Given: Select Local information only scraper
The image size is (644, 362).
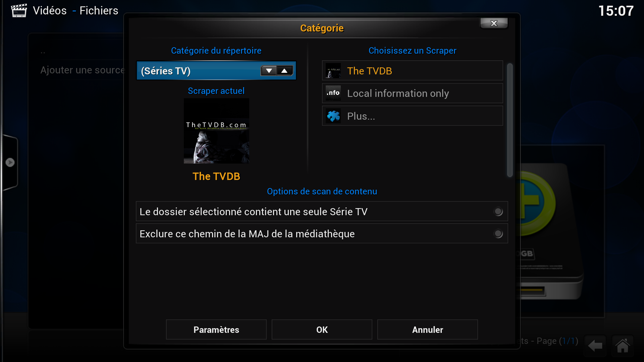Looking at the screenshot, I should [x=412, y=93].
